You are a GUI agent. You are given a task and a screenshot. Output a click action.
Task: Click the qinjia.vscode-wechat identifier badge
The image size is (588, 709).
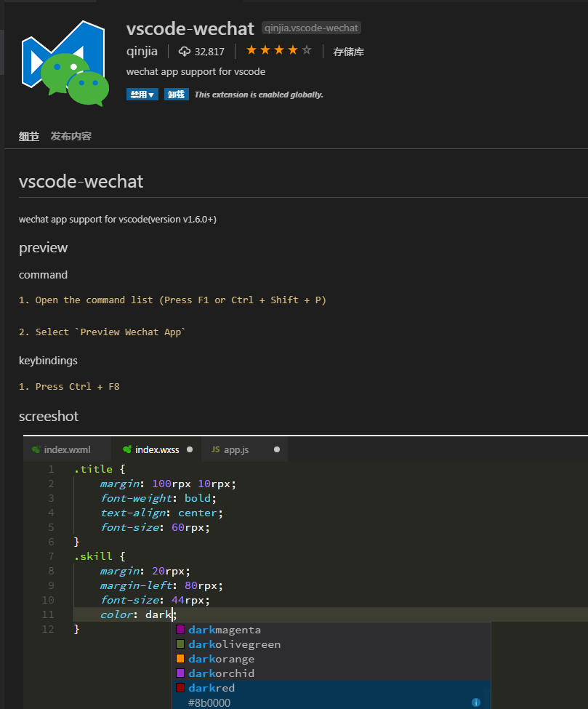(311, 28)
